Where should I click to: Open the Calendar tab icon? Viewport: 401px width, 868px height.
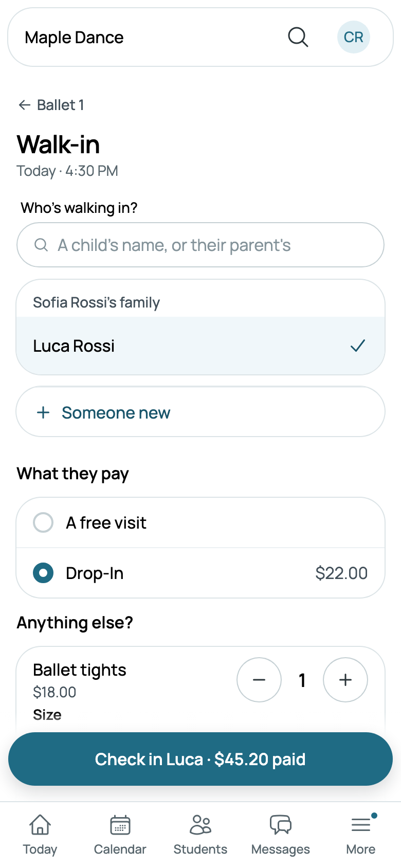click(x=120, y=825)
